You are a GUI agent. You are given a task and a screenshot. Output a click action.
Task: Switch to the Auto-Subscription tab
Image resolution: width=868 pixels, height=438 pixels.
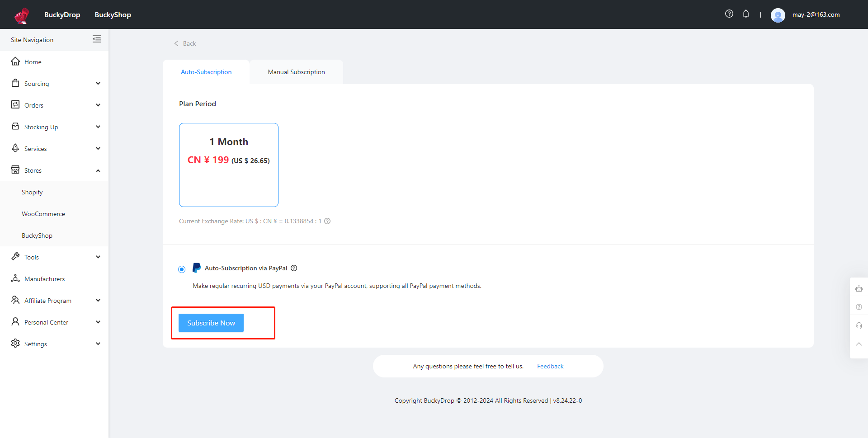(206, 72)
